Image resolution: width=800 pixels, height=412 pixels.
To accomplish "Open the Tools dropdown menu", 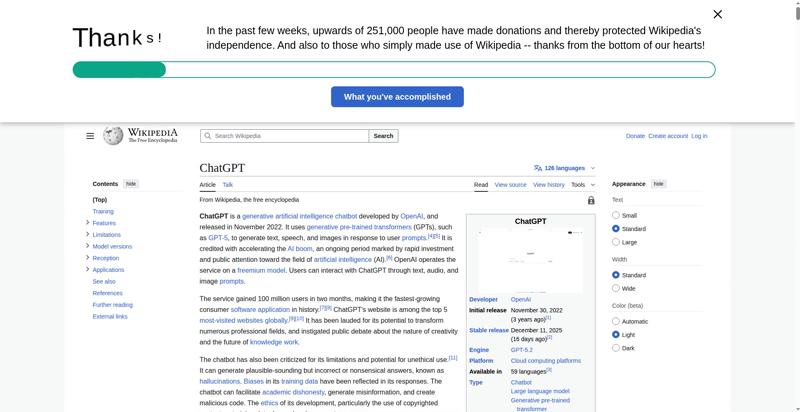I will click(582, 185).
